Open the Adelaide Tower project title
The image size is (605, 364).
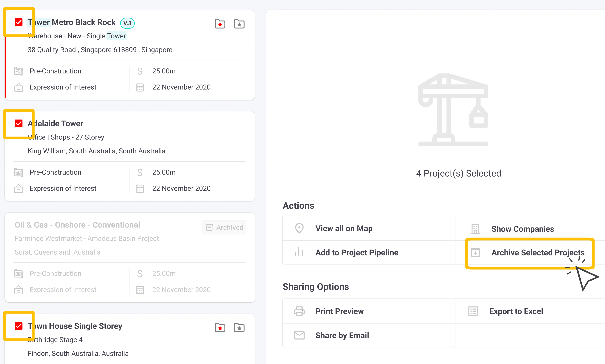click(56, 123)
